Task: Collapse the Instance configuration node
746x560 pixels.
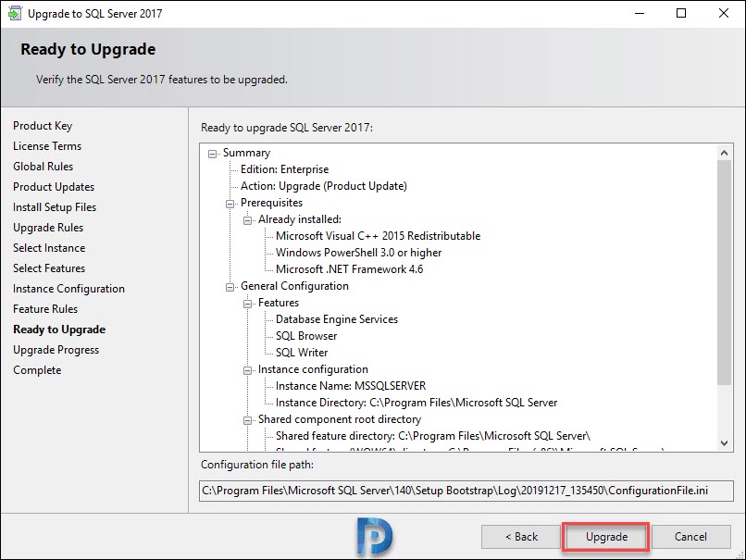Action: click(247, 370)
